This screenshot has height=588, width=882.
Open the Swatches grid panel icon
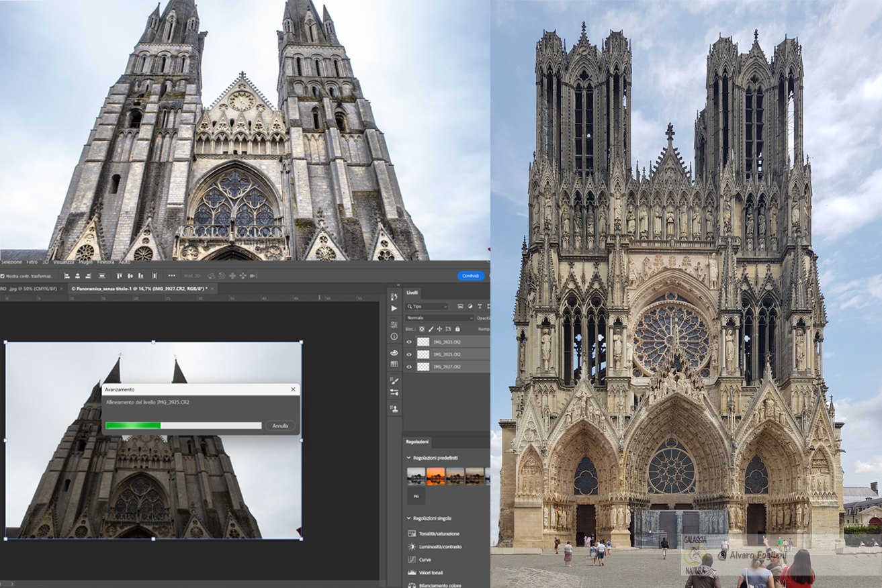pos(394,364)
